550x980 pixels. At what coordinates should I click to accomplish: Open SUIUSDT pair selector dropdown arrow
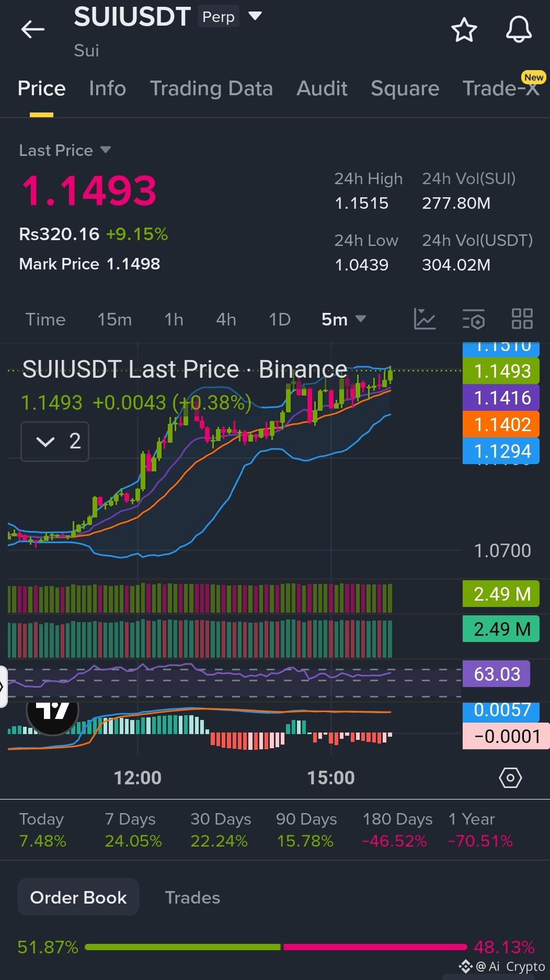(x=255, y=16)
